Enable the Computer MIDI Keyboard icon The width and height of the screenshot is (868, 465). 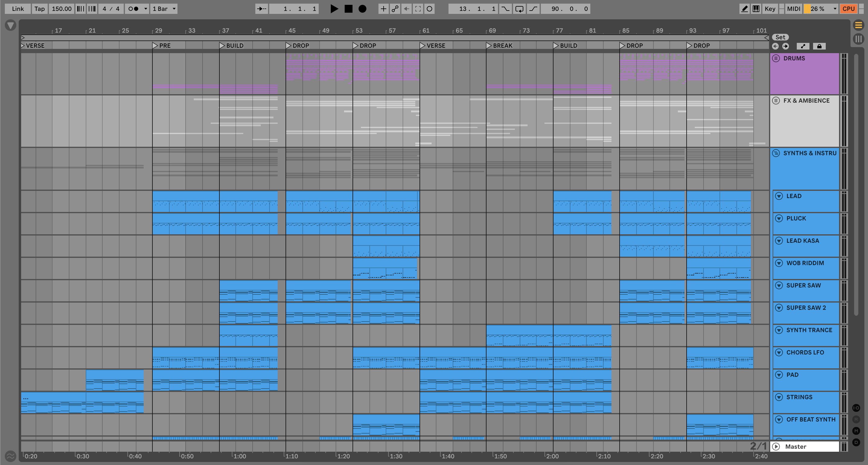[756, 9]
